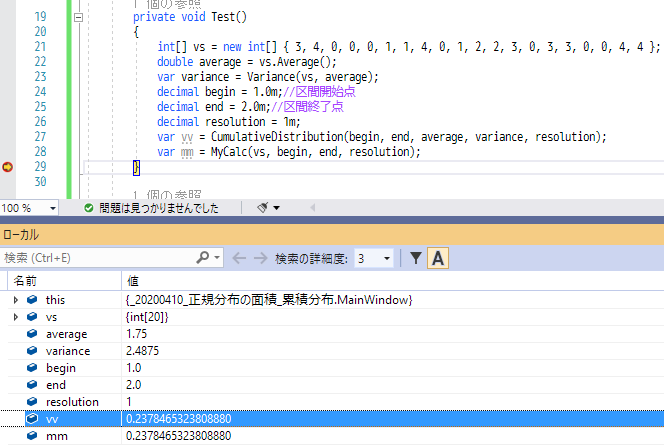Click '問題は見つかりませんでした' status text

pos(159,208)
